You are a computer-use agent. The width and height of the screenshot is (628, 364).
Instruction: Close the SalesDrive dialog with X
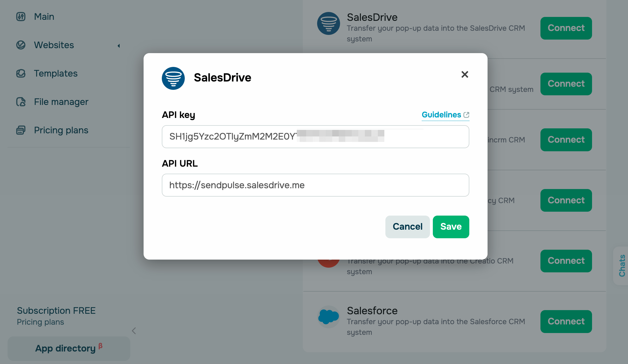point(465,74)
